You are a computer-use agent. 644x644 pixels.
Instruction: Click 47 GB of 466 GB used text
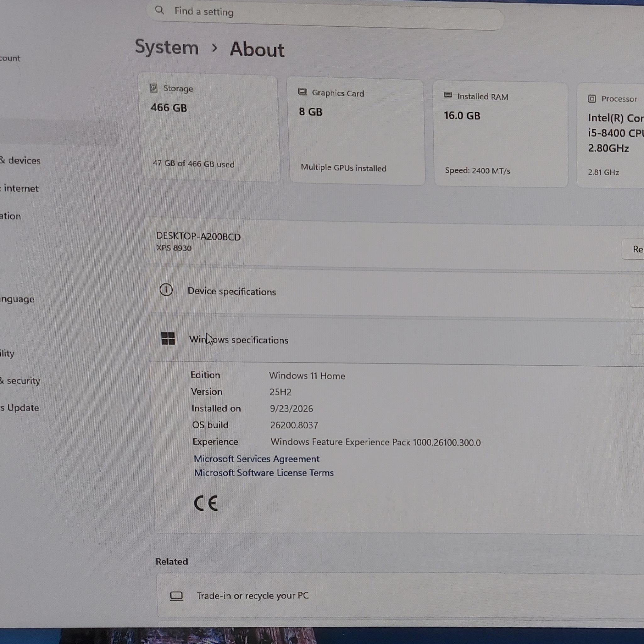point(193,164)
